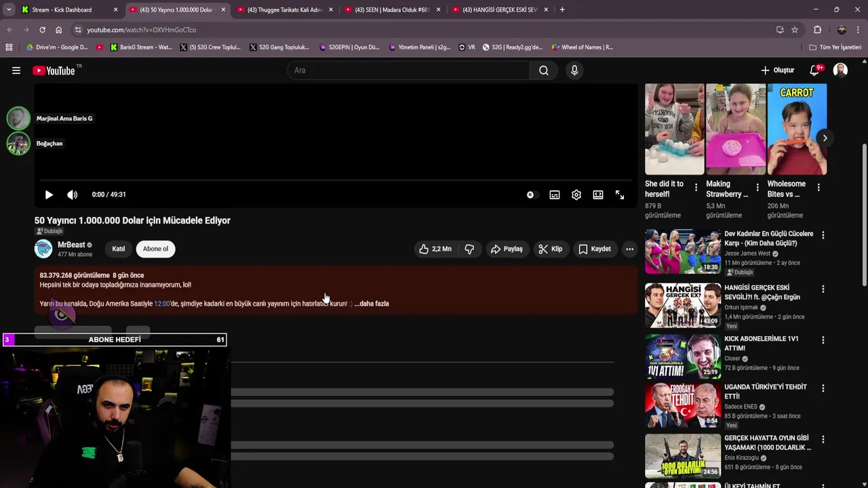Open 'She did it to herself!' short thumbnail
The height and width of the screenshot is (488, 868).
[x=675, y=129]
